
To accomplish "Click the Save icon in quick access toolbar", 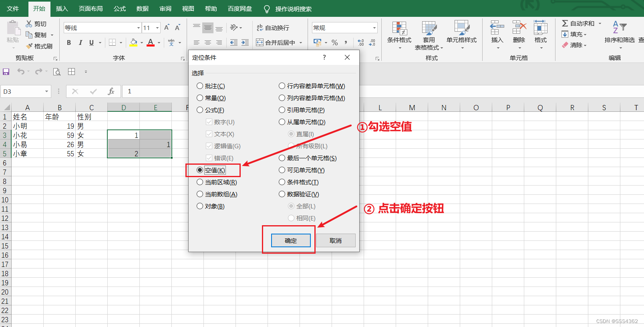I will point(6,72).
